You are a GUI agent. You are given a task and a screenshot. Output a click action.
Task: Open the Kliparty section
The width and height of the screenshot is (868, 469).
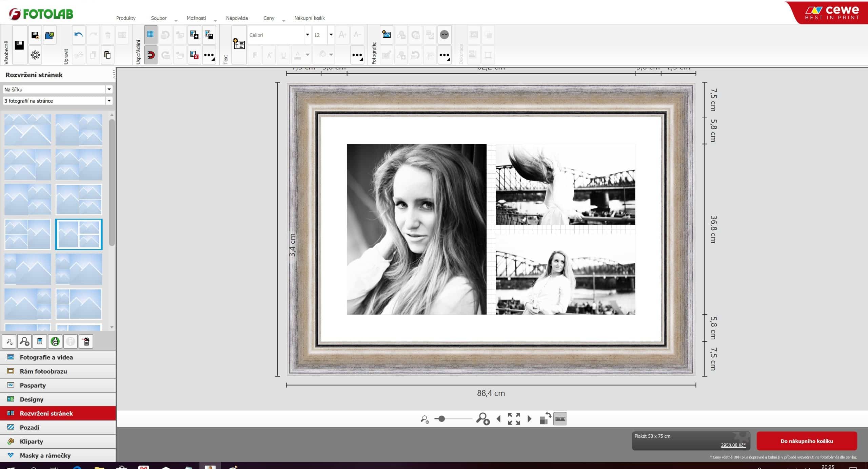point(58,441)
